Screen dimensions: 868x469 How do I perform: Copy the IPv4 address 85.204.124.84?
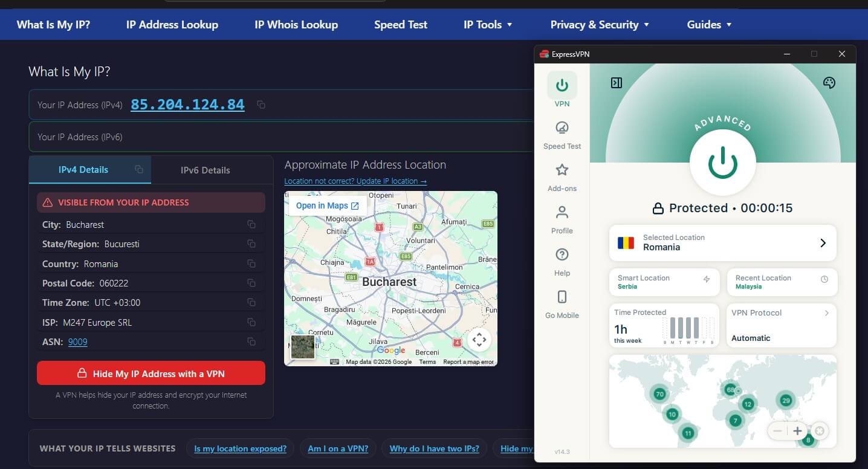(261, 105)
